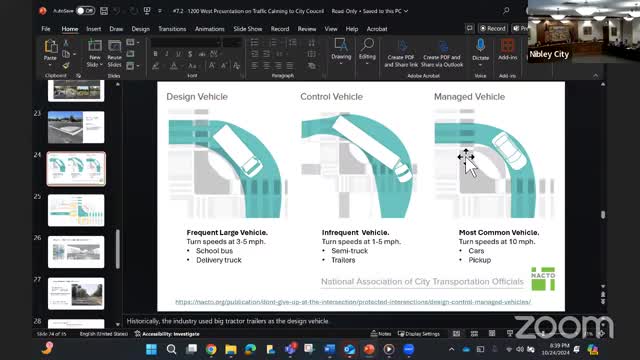This screenshot has height=360, width=640.
Task: Open the Acrobat tab
Action: pyautogui.click(x=377, y=29)
